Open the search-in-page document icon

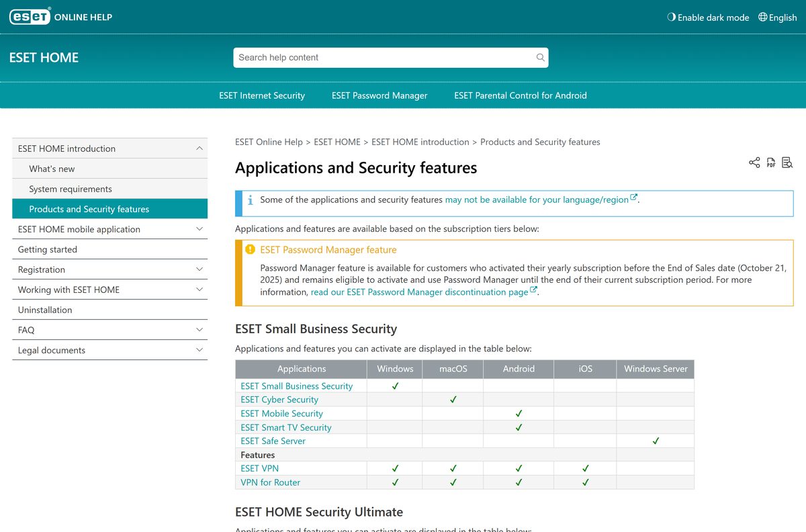(787, 163)
